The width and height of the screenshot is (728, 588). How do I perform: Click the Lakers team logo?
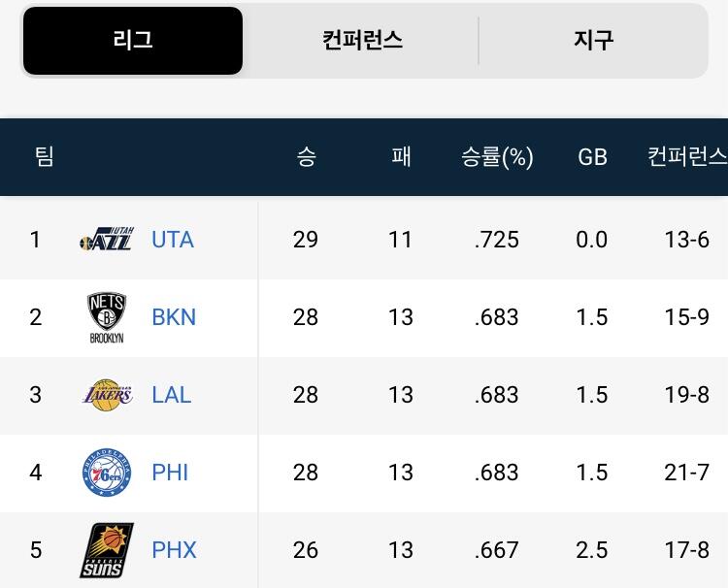coord(106,395)
